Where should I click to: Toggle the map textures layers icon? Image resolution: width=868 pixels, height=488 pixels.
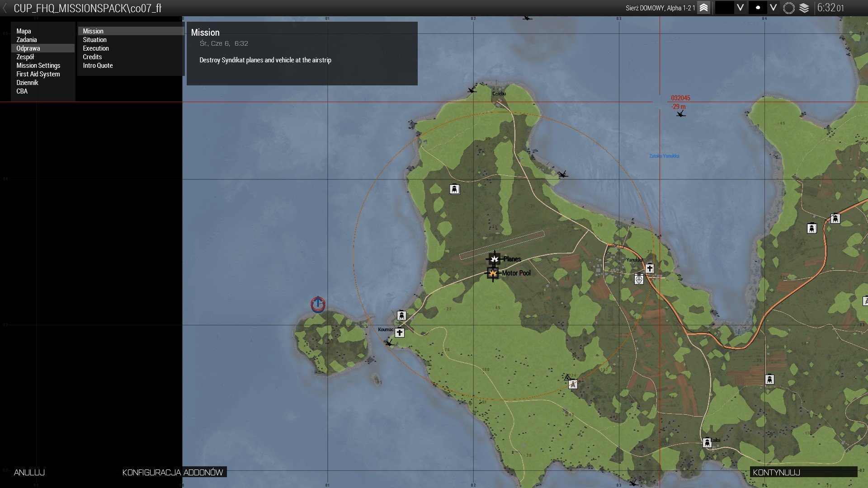(x=804, y=8)
